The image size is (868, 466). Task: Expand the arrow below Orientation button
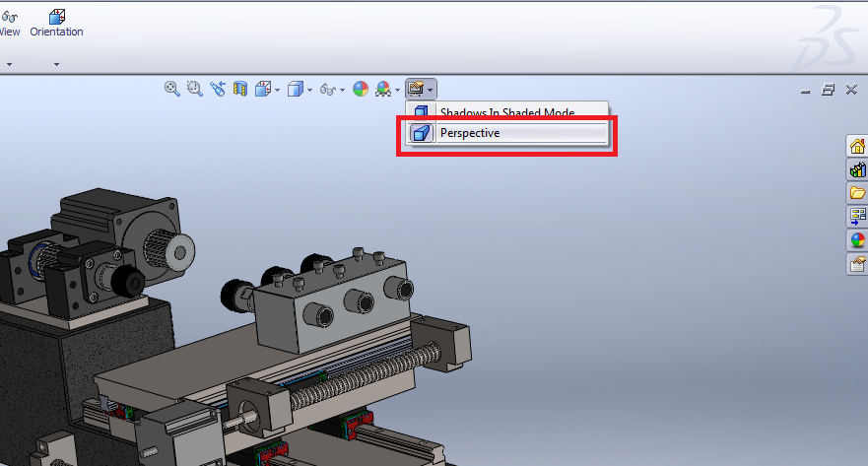56,64
